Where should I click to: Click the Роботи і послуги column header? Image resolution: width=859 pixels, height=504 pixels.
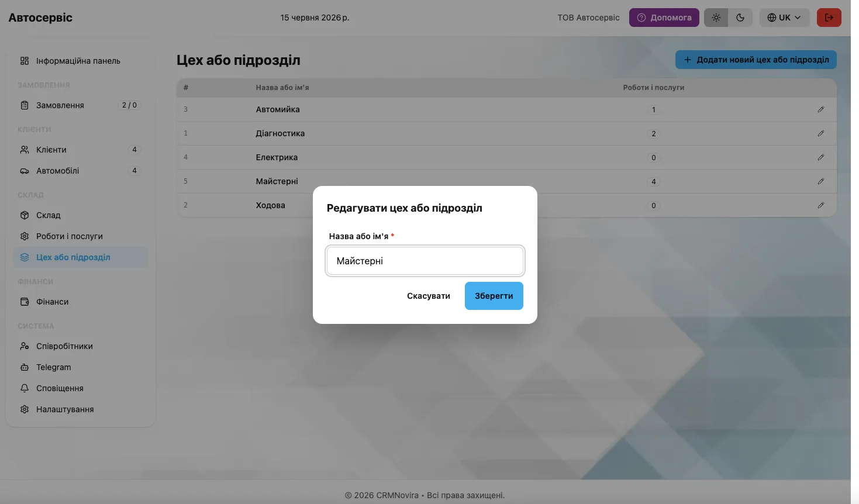click(654, 88)
